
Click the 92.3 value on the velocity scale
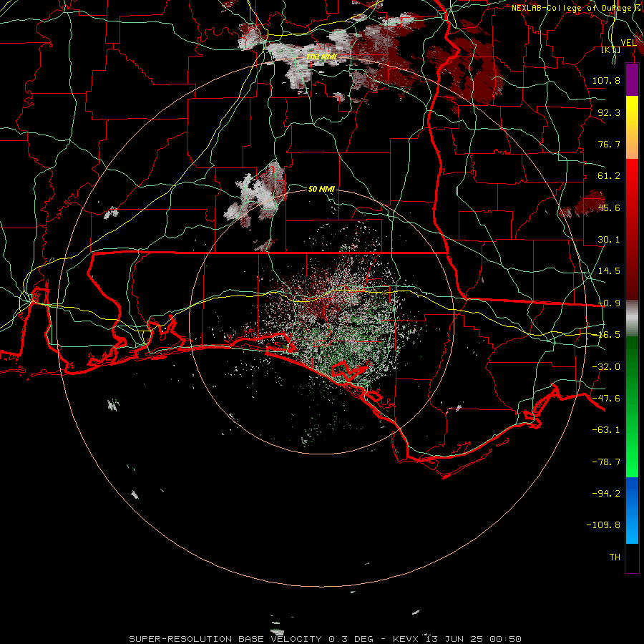pos(609,112)
